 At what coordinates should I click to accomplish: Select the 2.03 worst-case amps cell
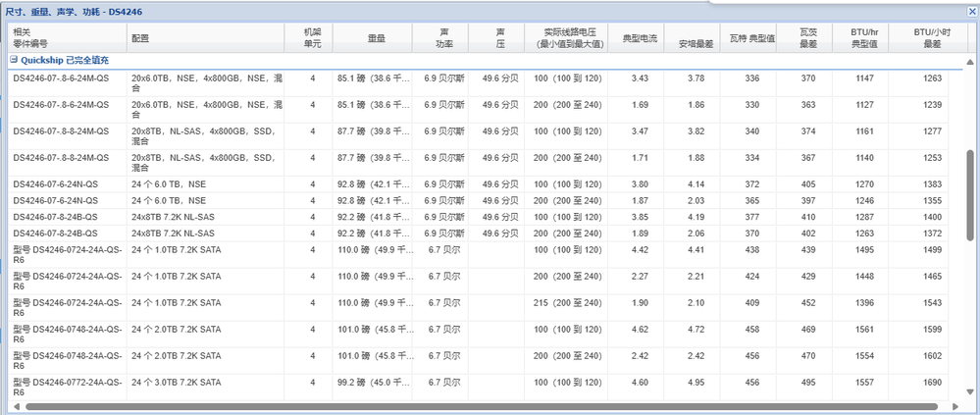tap(696, 200)
